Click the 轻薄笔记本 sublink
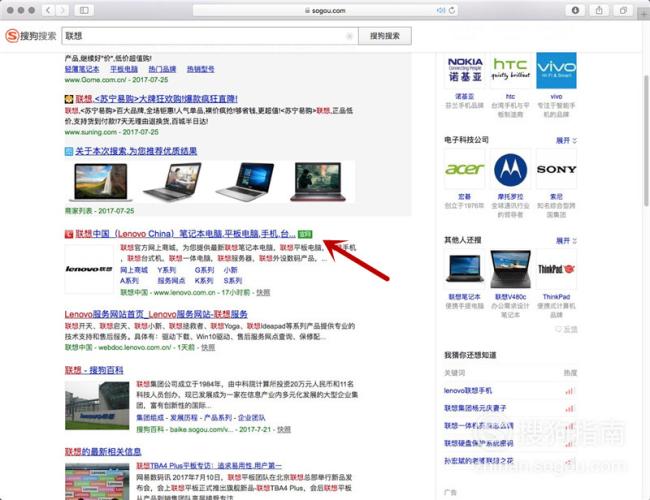This screenshot has width=650, height=500. coord(82,69)
